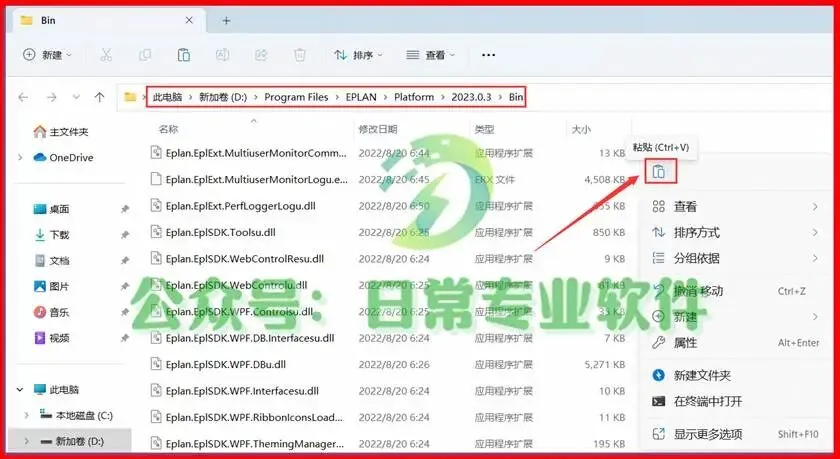Open the 新建 dropdown button
This screenshot has height=459, width=840.
click(x=48, y=55)
